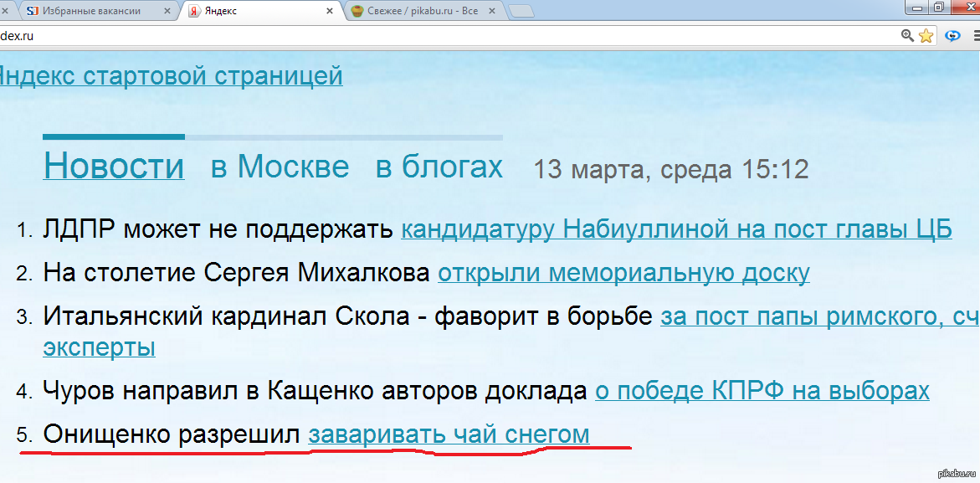Screen dimensions: 980x483
Task: Click the Избранные вакансии tab favicon
Action: pos(32,11)
